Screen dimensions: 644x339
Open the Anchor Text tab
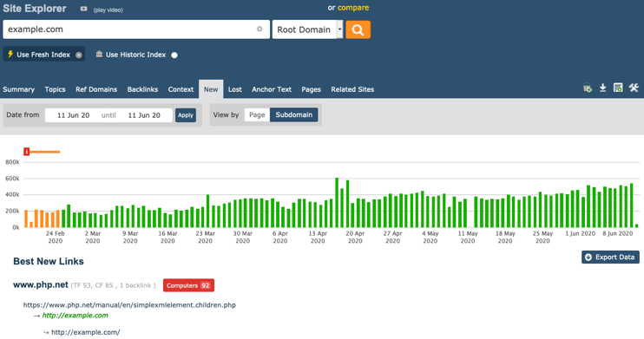click(x=272, y=89)
